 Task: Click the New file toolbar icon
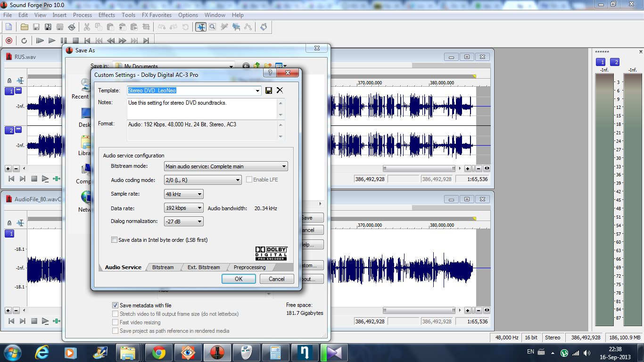[x=8, y=27]
